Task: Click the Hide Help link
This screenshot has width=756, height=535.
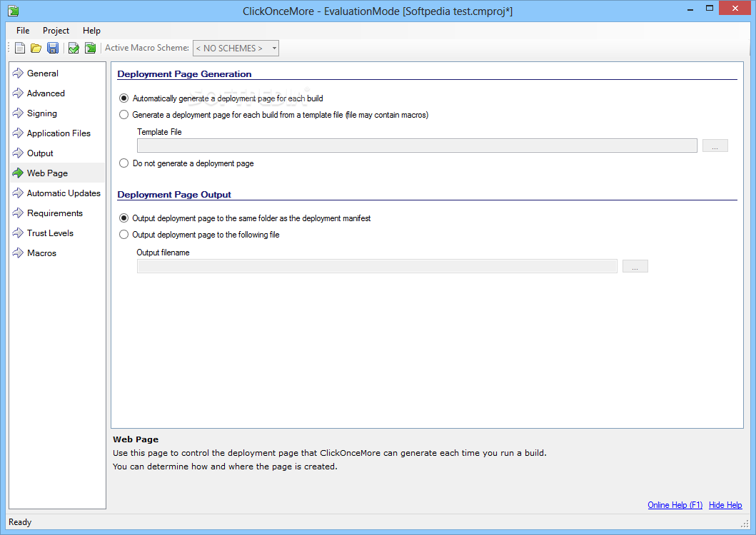Action: coord(725,504)
